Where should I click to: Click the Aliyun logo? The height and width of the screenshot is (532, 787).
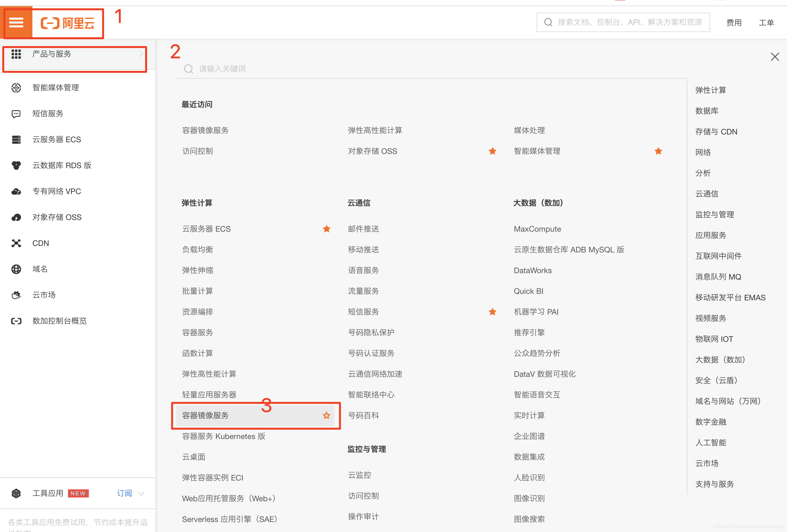[68, 23]
